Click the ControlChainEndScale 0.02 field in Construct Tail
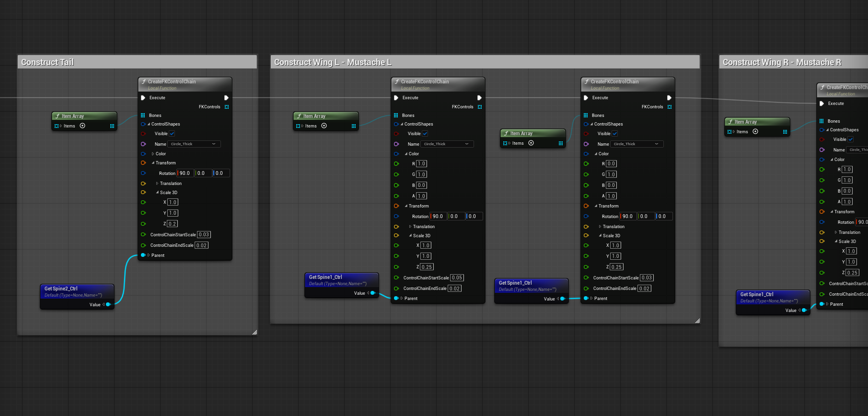 [x=202, y=245]
